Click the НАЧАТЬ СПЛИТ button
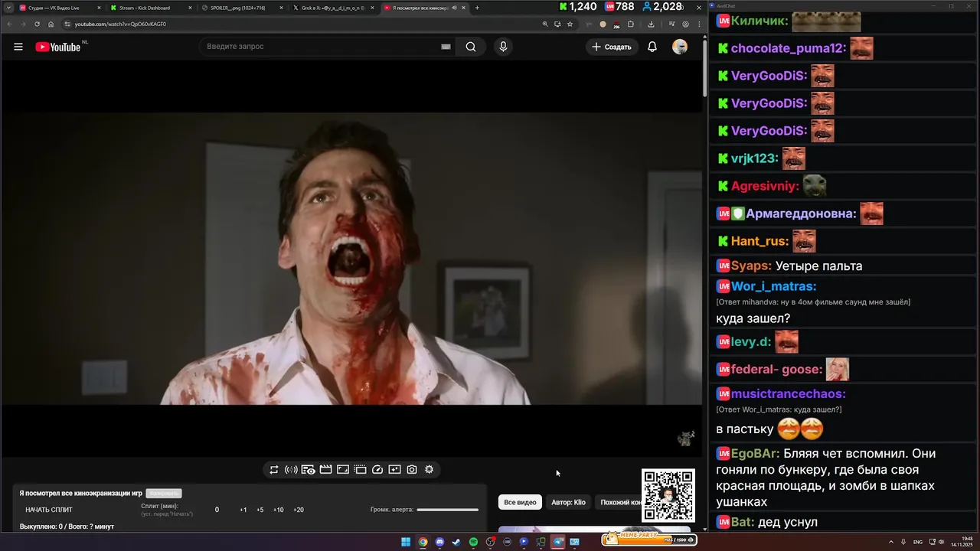The width and height of the screenshot is (980, 551). pos(49,510)
